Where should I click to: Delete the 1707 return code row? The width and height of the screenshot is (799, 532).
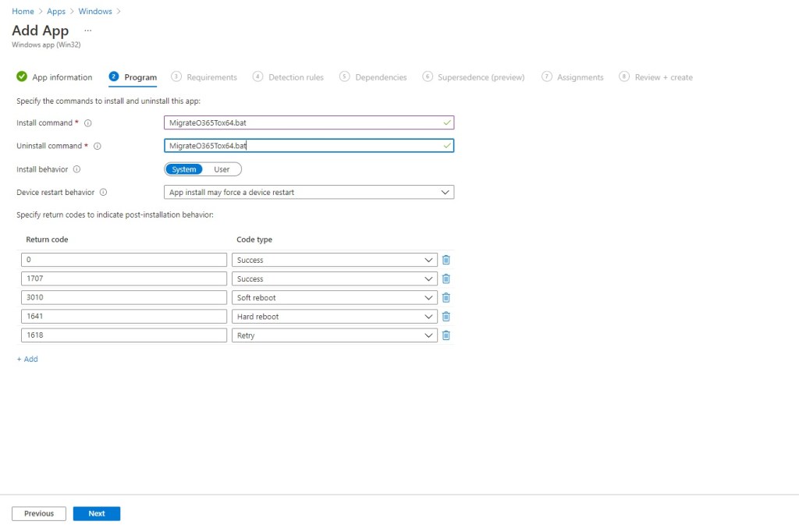click(446, 278)
